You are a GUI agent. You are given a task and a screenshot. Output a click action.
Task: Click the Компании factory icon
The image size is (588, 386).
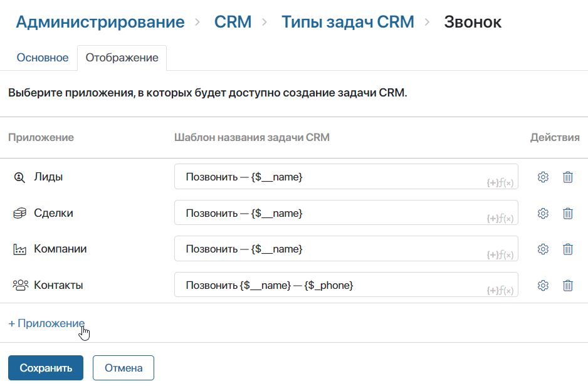click(19, 249)
